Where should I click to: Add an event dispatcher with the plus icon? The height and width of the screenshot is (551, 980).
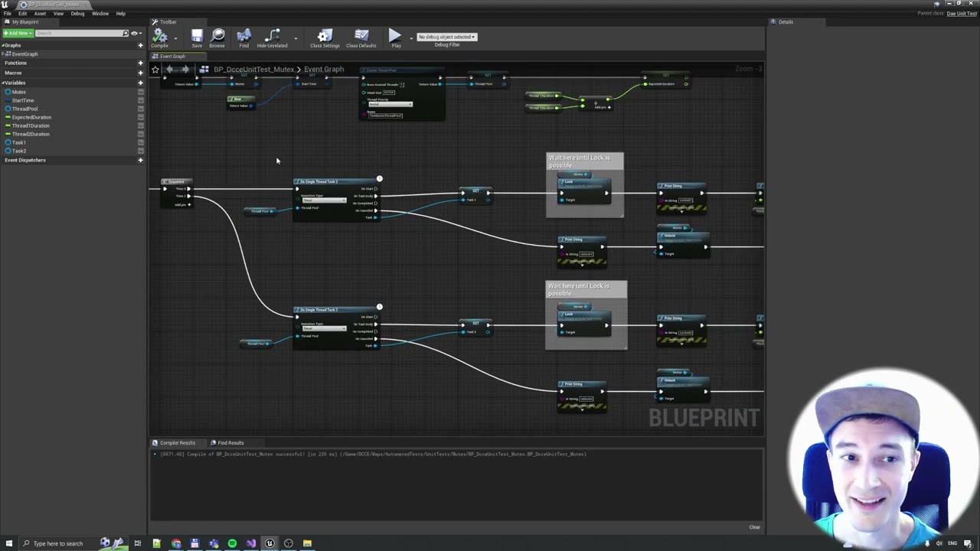tap(140, 160)
